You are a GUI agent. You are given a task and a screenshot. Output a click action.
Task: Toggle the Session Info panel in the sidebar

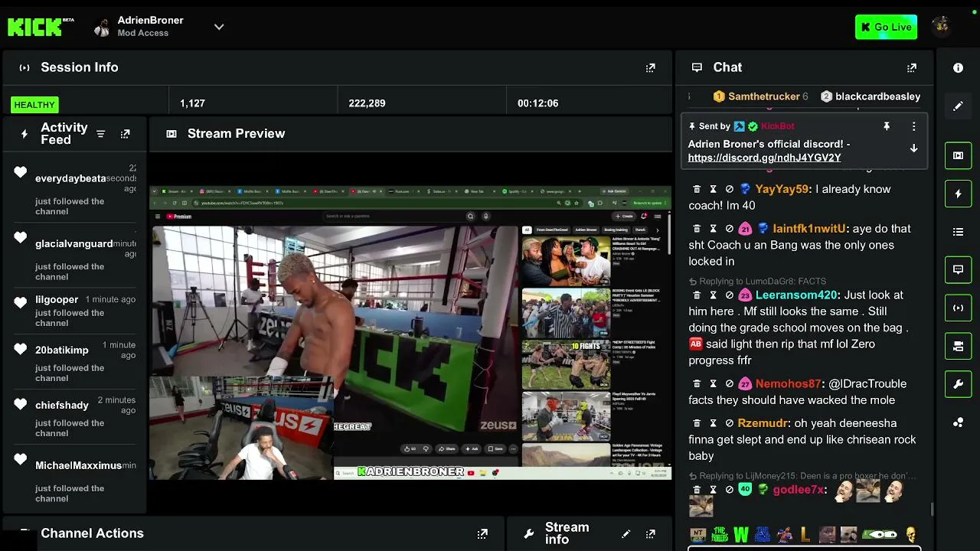point(958,308)
